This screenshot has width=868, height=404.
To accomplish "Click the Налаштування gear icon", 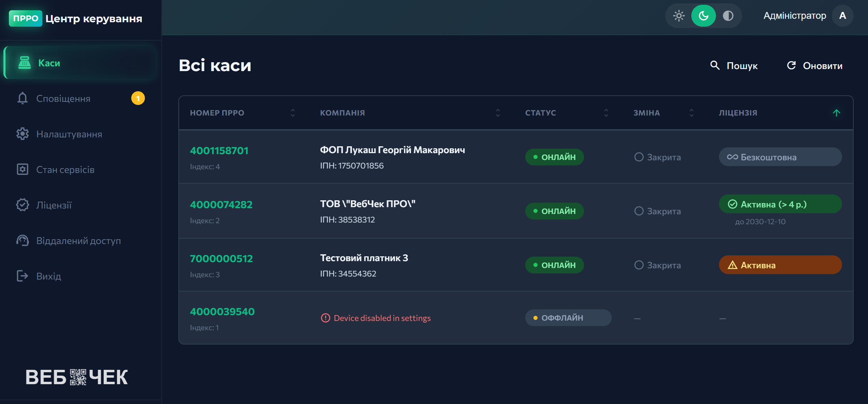I will (x=23, y=134).
